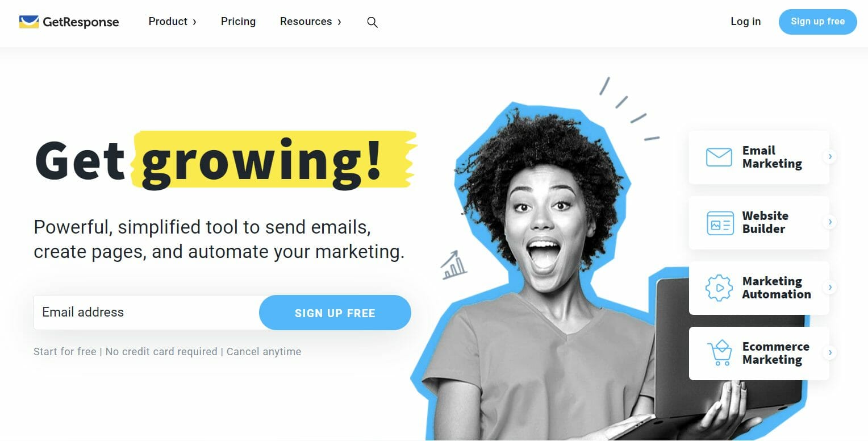Click the arrow beside Ecommerce Marketing card
The height and width of the screenshot is (441, 868).
[x=830, y=352]
